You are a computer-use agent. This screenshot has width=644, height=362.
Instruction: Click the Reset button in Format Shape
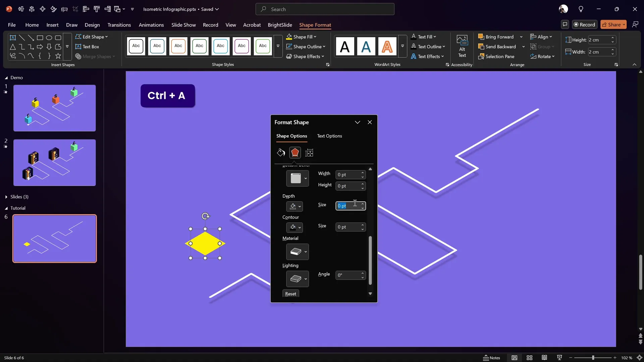(290, 294)
